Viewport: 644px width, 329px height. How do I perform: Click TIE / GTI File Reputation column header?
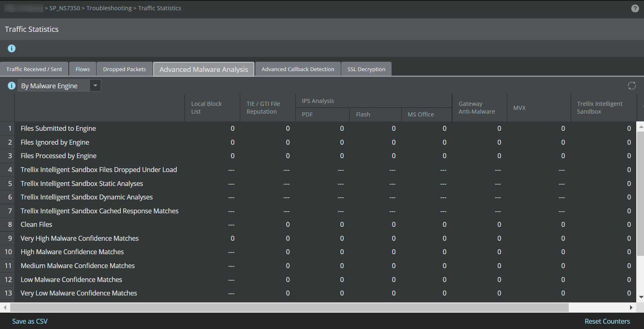268,108
